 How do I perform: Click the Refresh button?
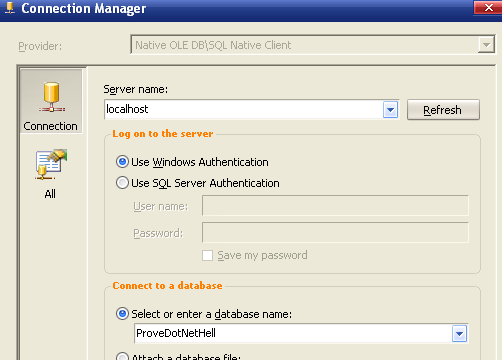point(443,110)
